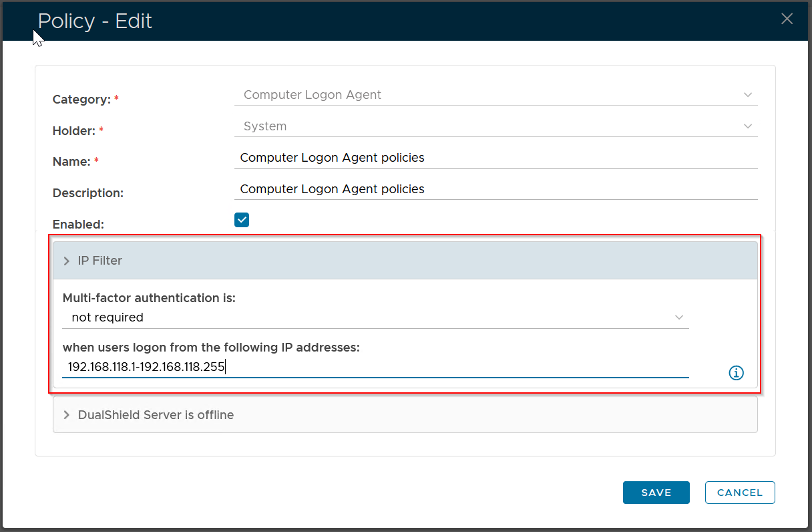The width and height of the screenshot is (812, 532).
Task: Toggle the Enabled checkbox
Action: (x=242, y=220)
